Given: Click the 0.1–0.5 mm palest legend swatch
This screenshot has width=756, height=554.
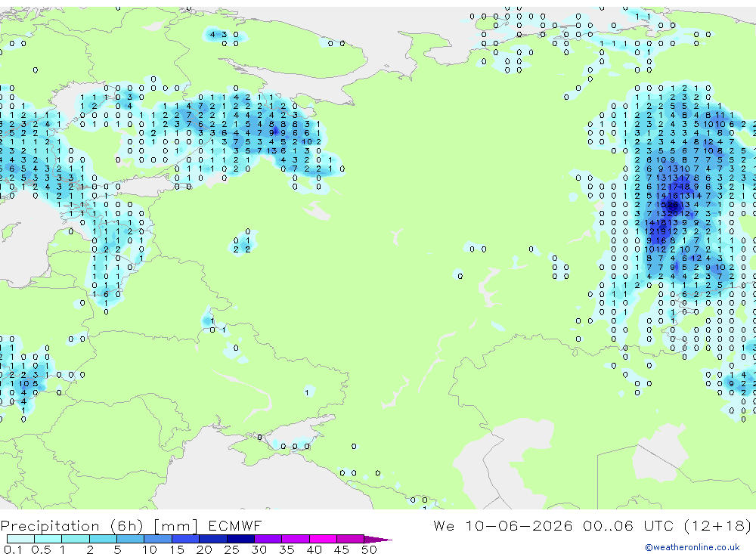Looking at the screenshot, I should pyautogui.click(x=20, y=539).
